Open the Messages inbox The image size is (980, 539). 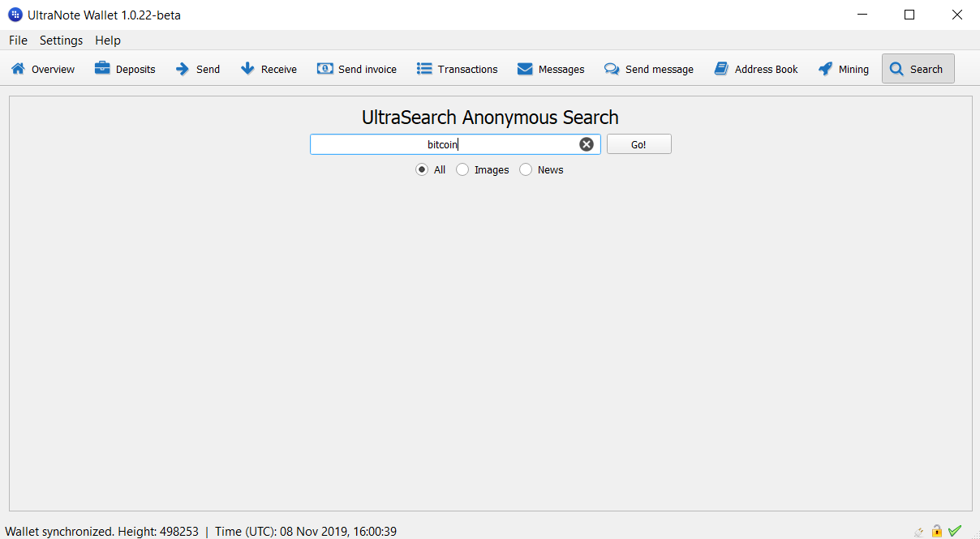pos(551,69)
